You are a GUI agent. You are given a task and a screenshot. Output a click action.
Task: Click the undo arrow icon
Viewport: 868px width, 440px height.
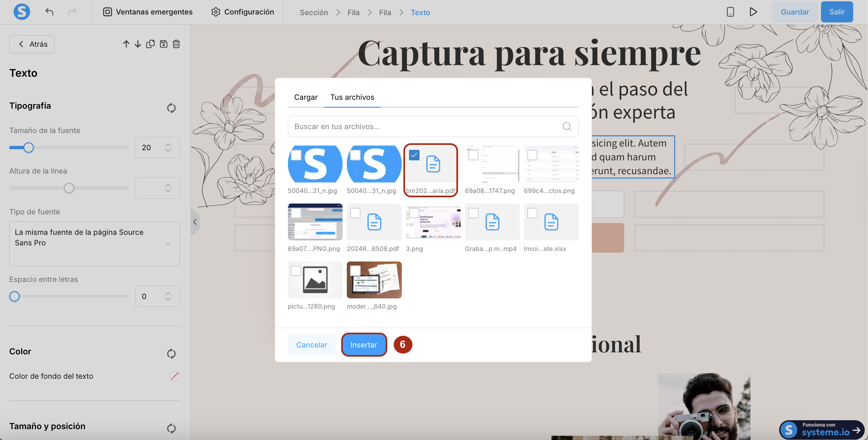50,12
